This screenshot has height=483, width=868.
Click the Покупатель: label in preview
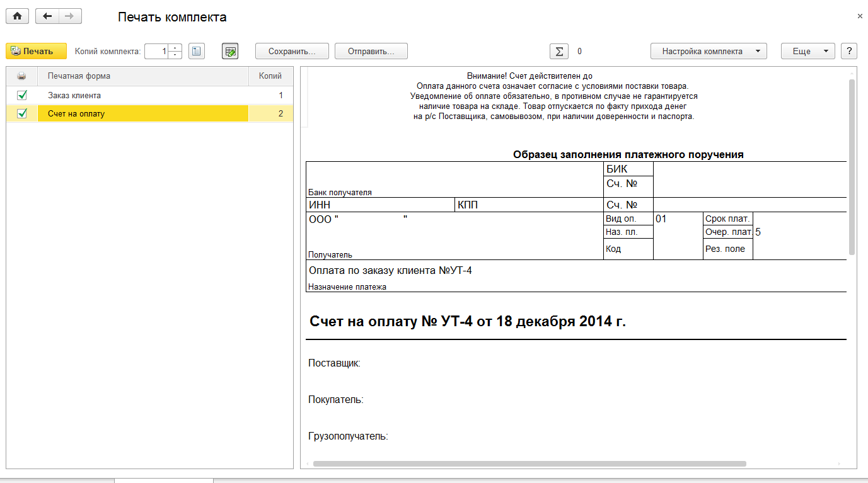click(x=336, y=400)
